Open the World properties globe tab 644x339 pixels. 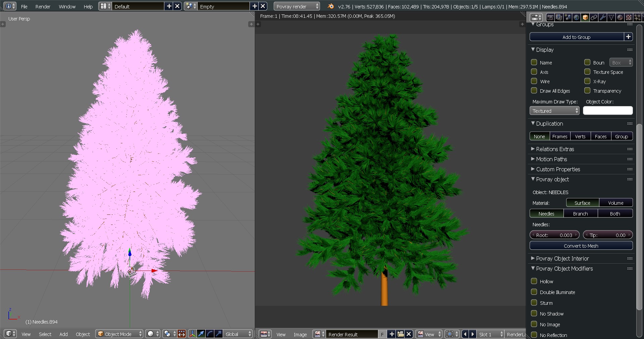576,17
